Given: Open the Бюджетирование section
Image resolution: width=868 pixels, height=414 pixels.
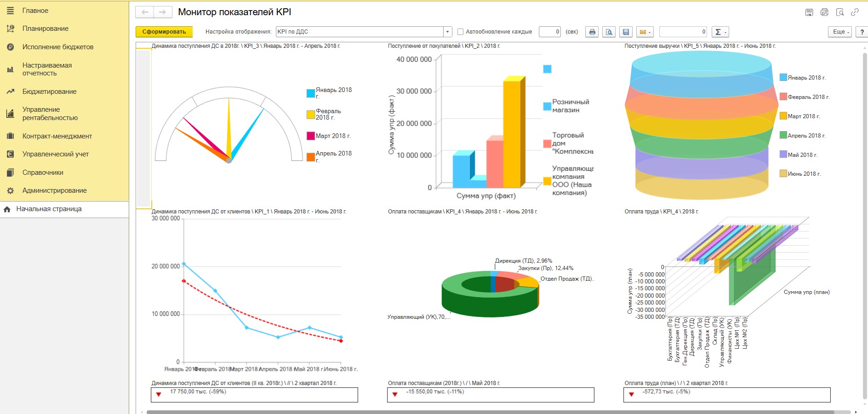Looking at the screenshot, I should [49, 92].
